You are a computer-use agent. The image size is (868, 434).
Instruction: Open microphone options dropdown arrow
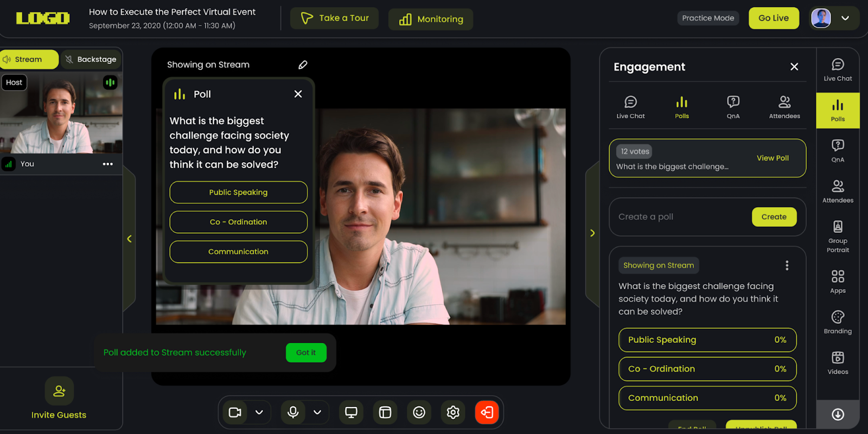tap(317, 412)
